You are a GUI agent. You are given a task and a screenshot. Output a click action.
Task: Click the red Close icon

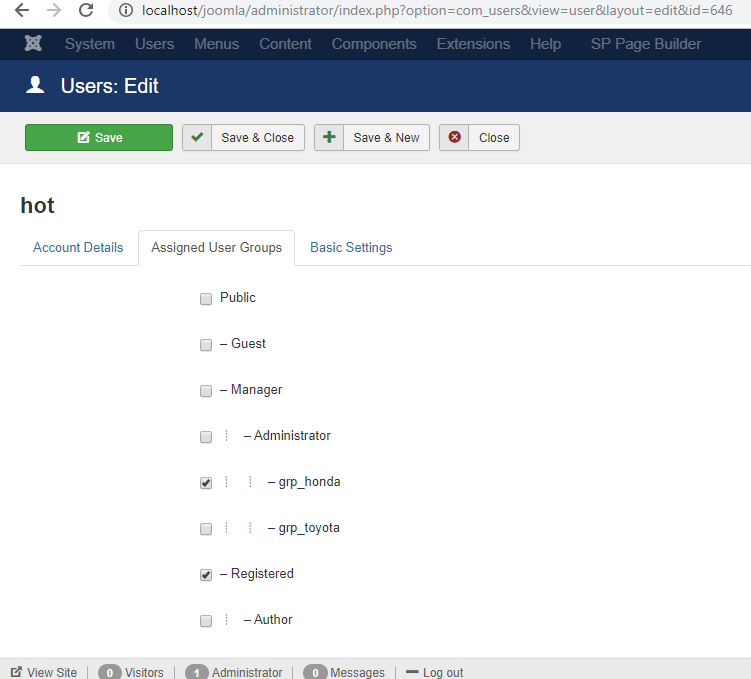(x=455, y=138)
